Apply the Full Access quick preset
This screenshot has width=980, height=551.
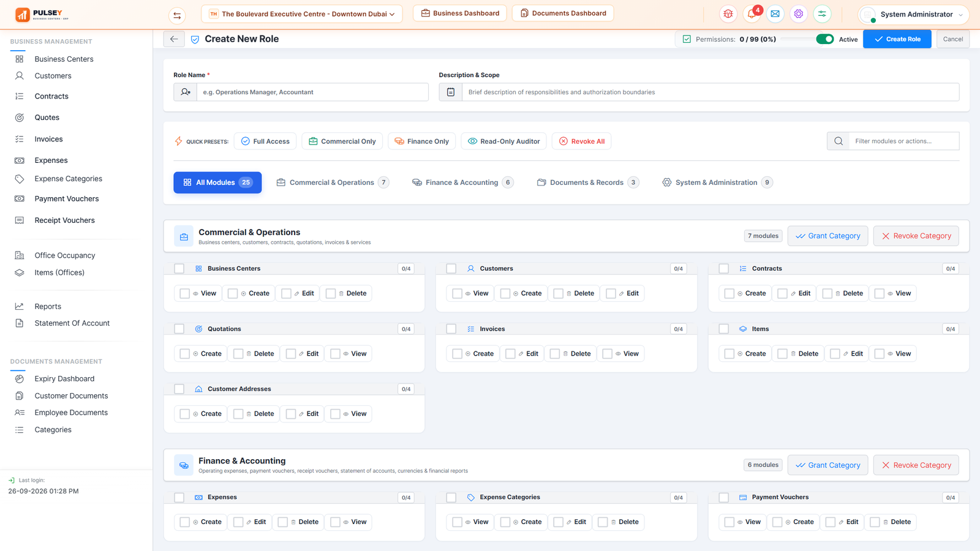[265, 141]
